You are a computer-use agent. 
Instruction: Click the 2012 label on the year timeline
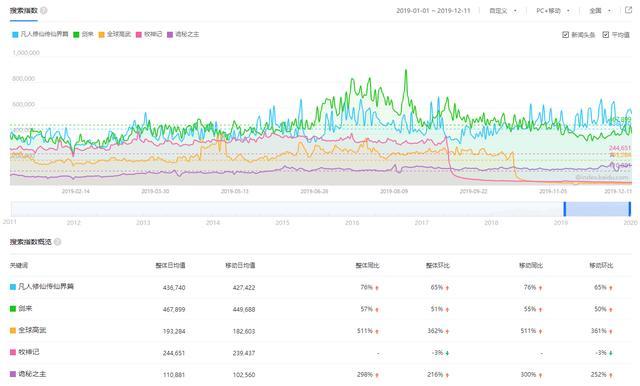tap(74, 222)
